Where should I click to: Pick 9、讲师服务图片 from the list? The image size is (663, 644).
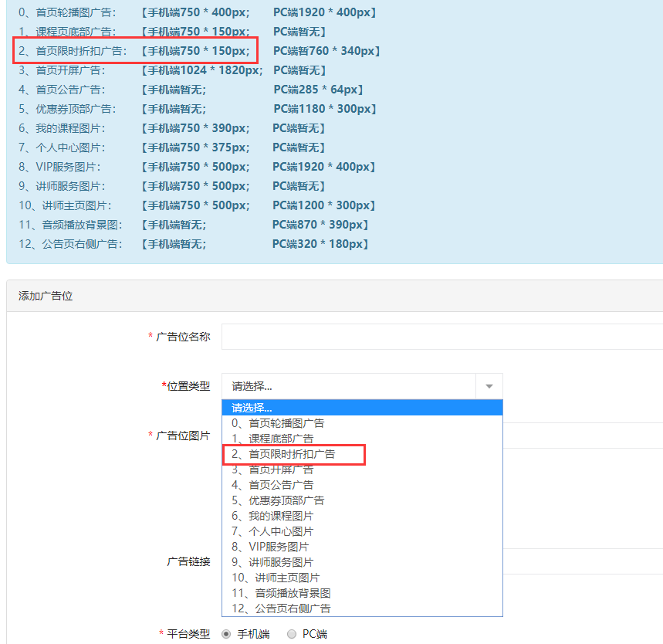tap(362, 562)
